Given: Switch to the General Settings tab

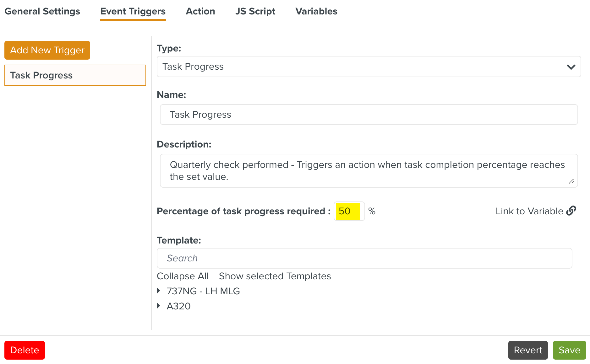Looking at the screenshot, I should click(42, 11).
